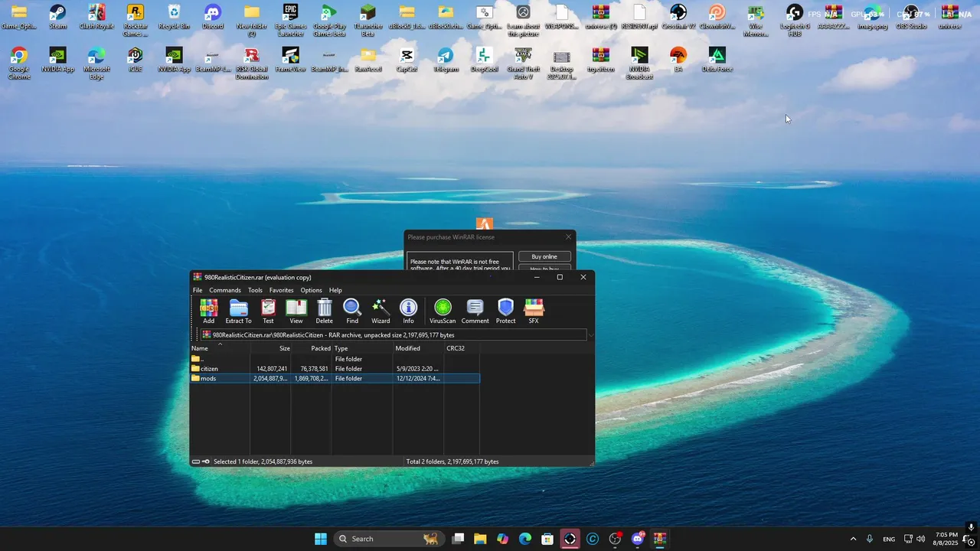This screenshot has height=551, width=980.
Task: Open the Tools menu
Action: (255, 290)
